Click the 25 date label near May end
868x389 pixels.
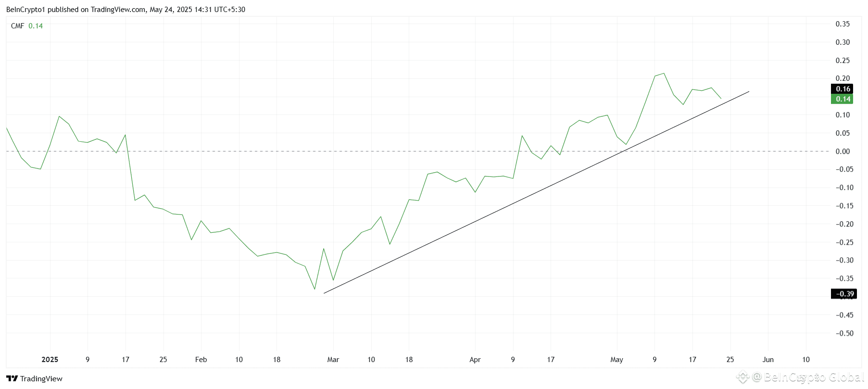[x=730, y=360]
